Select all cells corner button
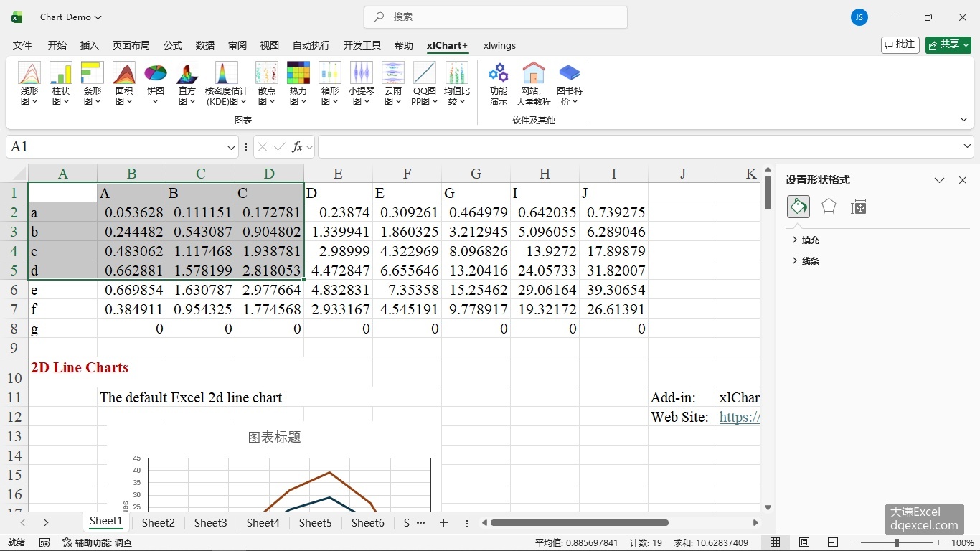The height and width of the screenshot is (551, 980). click(x=14, y=174)
